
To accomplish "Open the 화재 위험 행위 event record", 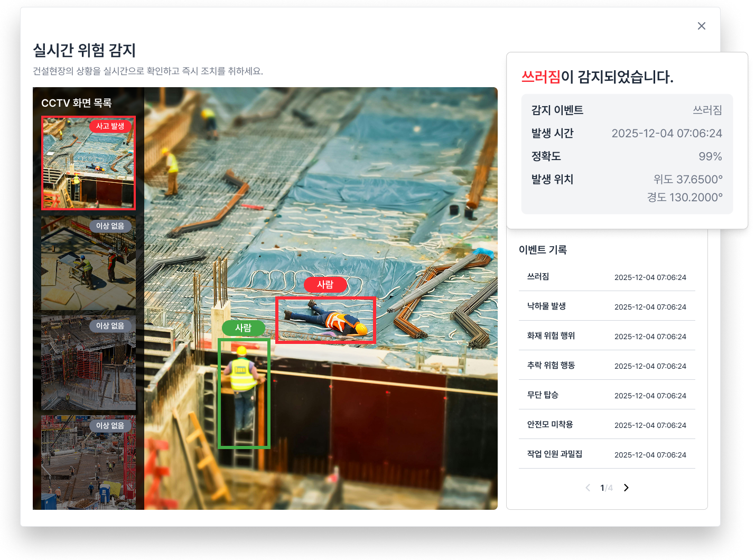I will [x=607, y=336].
